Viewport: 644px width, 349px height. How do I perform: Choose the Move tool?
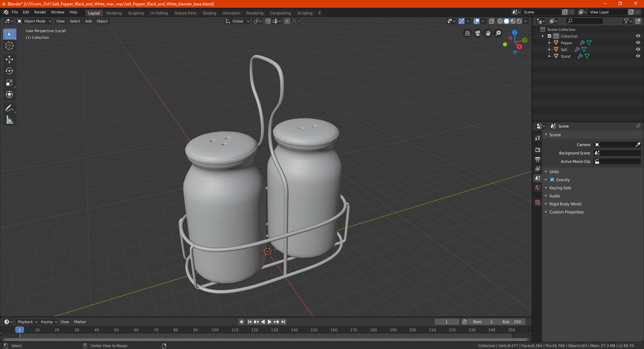(x=9, y=59)
